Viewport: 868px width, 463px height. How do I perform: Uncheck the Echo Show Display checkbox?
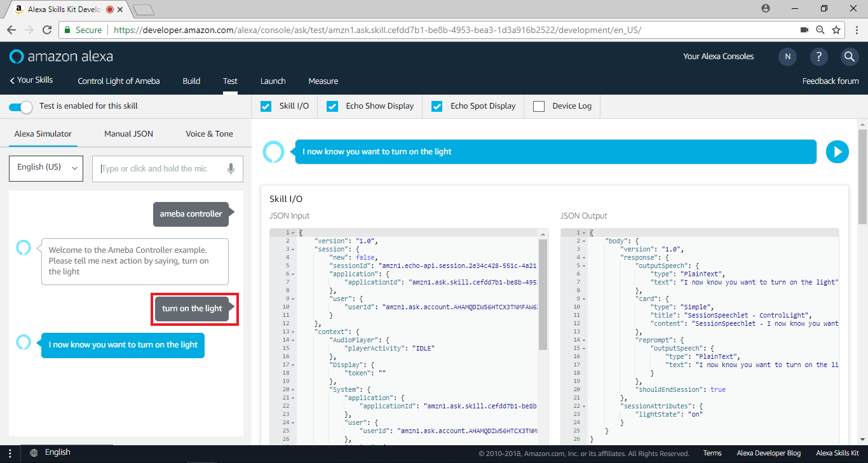(332, 106)
